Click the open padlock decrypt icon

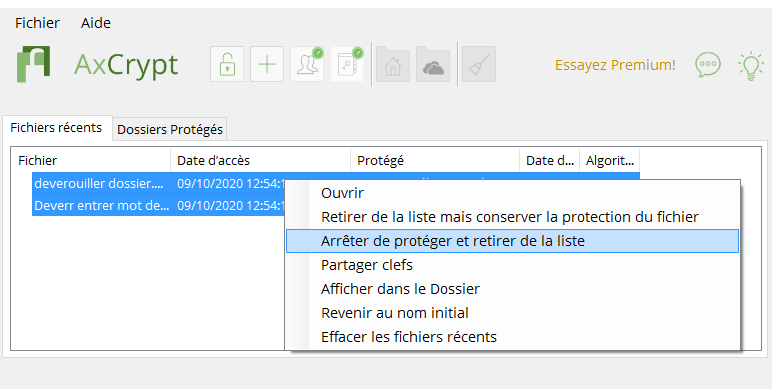[x=227, y=65]
